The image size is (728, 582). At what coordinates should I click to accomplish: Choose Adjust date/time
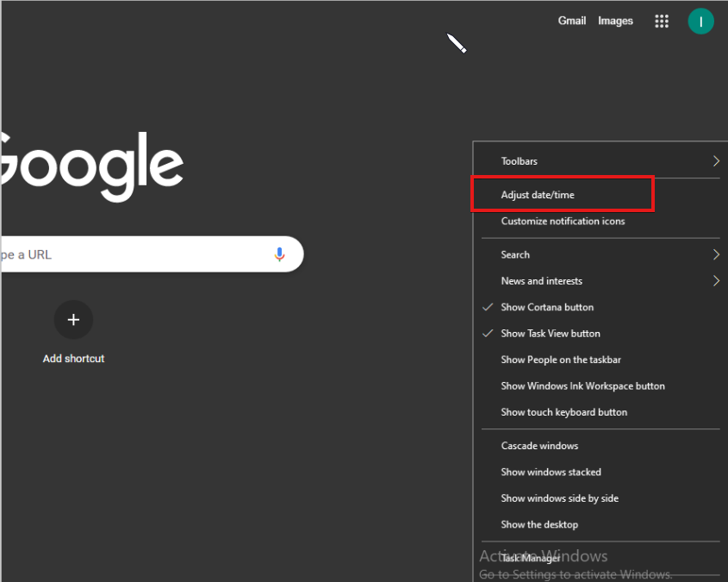pyautogui.click(x=600, y=195)
